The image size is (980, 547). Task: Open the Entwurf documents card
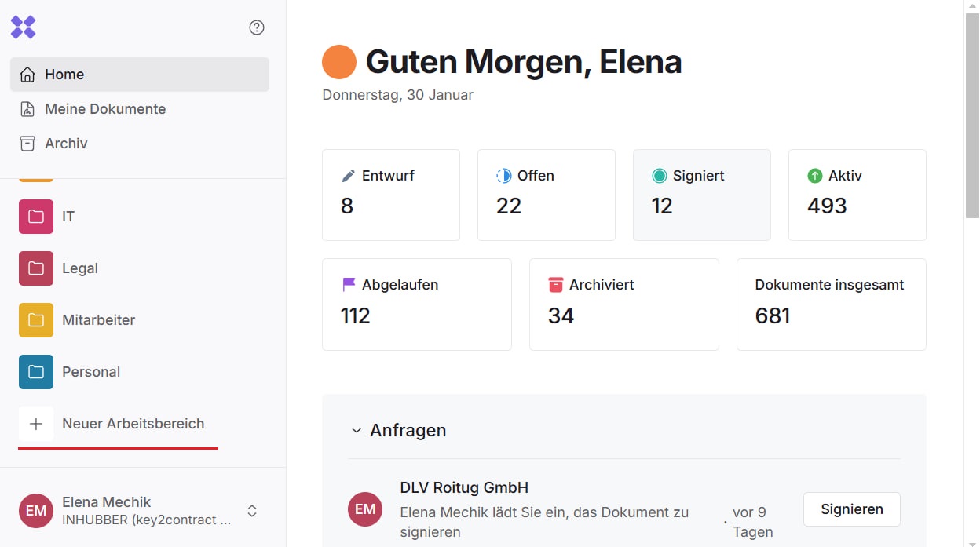click(x=390, y=195)
